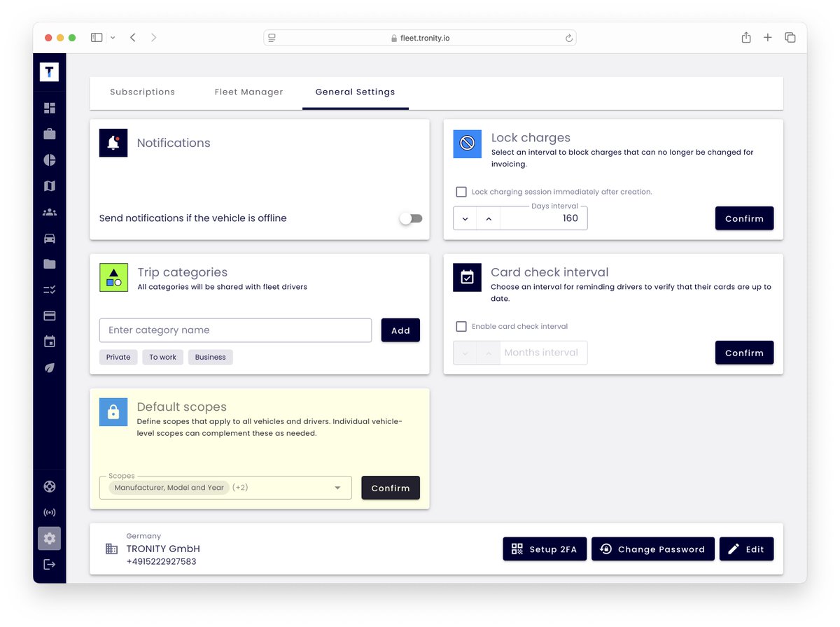840x627 pixels.
Task: Open the pie chart analytics icon
Action: (49, 160)
